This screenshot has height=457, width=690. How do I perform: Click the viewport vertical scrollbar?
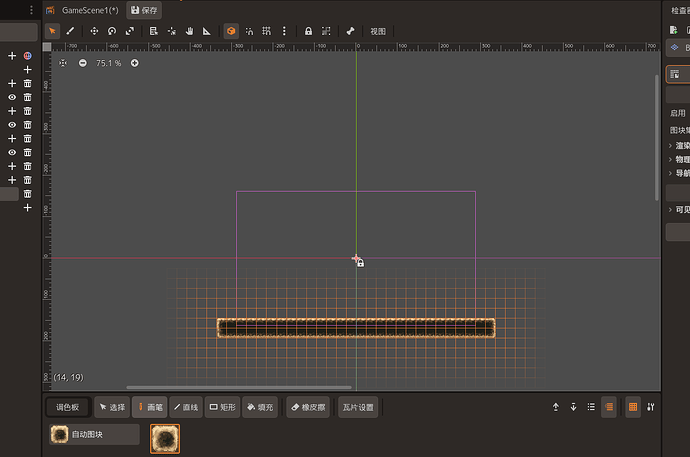tap(657, 137)
